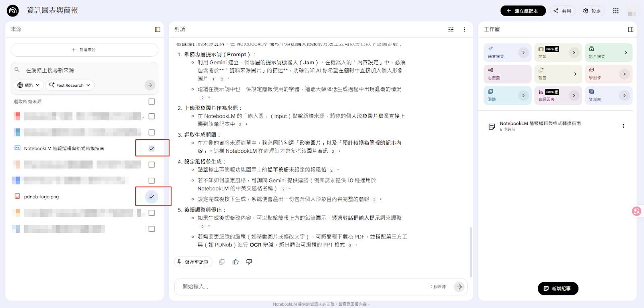Tick the blurred source just below pdnob-logo.png
The width and height of the screenshot is (644, 308).
(151, 213)
